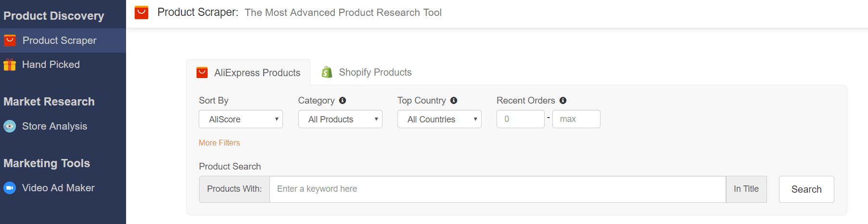Click the Top Country info icon
The width and height of the screenshot is (868, 224).
tap(454, 101)
